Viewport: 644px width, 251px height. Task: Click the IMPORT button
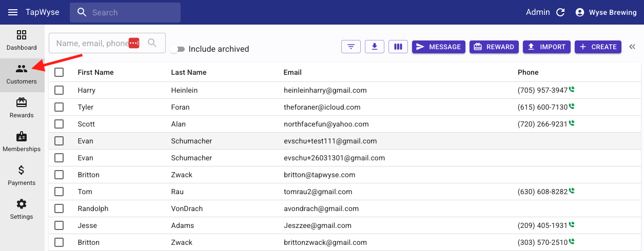click(x=547, y=47)
